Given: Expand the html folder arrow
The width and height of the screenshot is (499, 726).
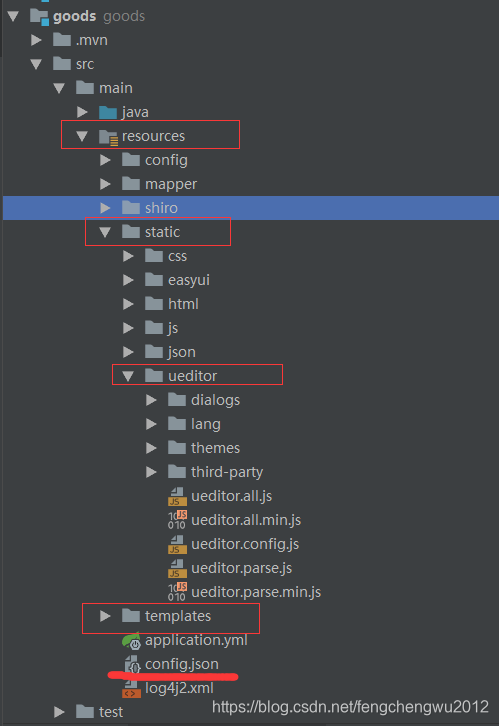Looking at the screenshot, I should [x=128, y=304].
